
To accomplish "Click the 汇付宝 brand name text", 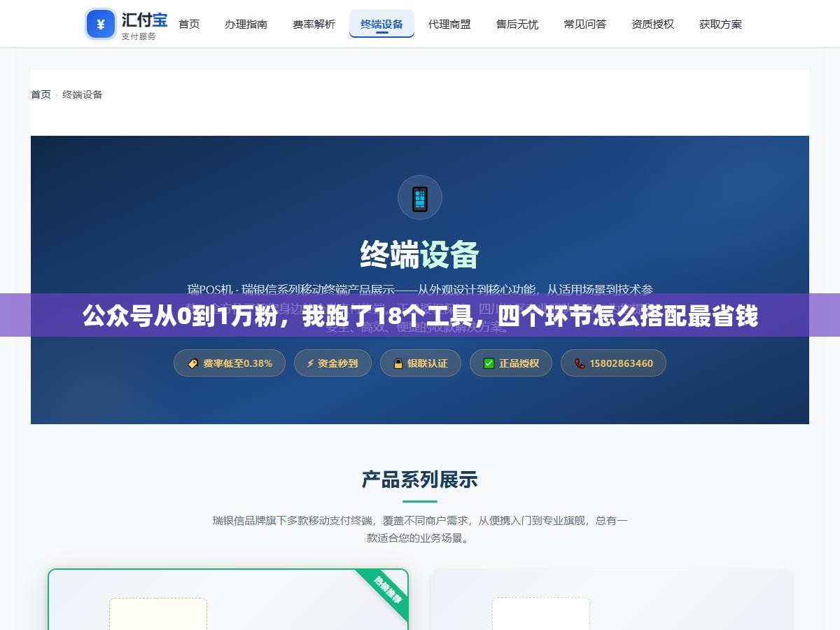I will tap(145, 19).
